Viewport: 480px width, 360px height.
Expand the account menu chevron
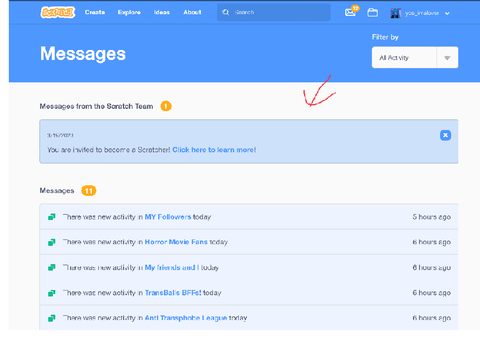tap(447, 13)
